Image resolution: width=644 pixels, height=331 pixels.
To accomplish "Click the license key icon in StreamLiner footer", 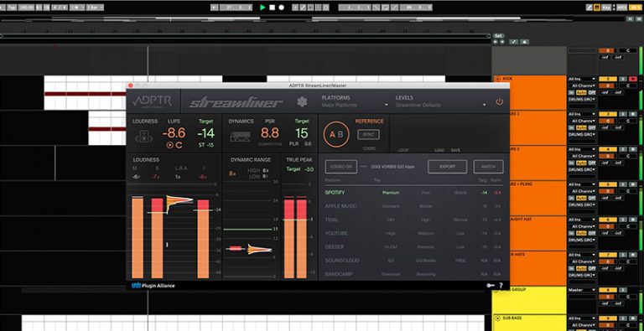I will click(x=491, y=286).
